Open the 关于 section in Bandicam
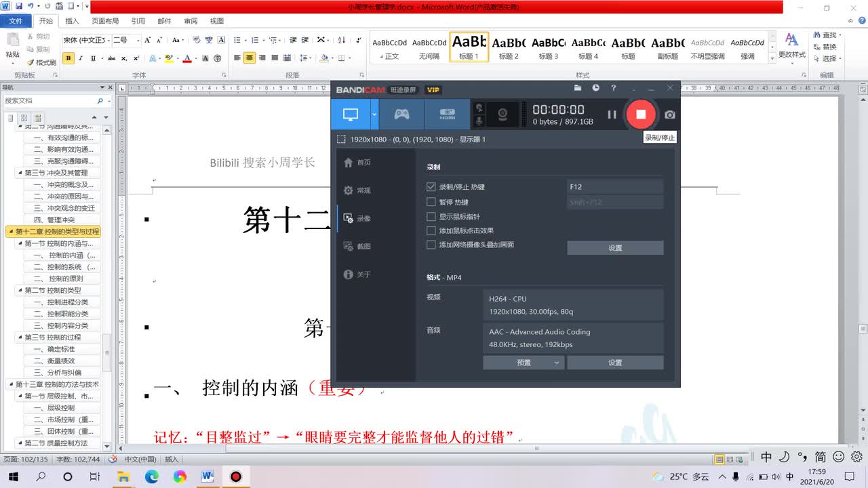 pyautogui.click(x=357, y=274)
